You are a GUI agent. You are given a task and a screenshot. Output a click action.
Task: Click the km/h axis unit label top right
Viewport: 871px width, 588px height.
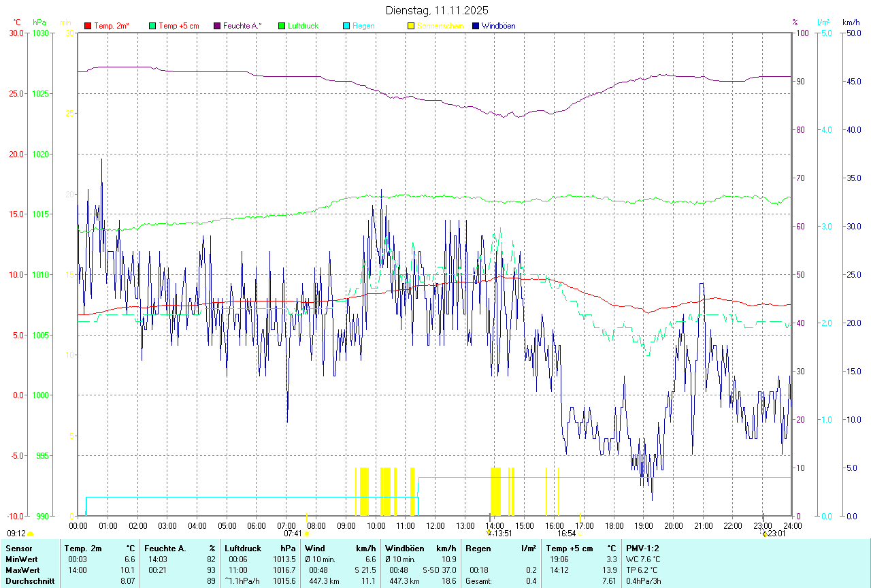tap(851, 22)
